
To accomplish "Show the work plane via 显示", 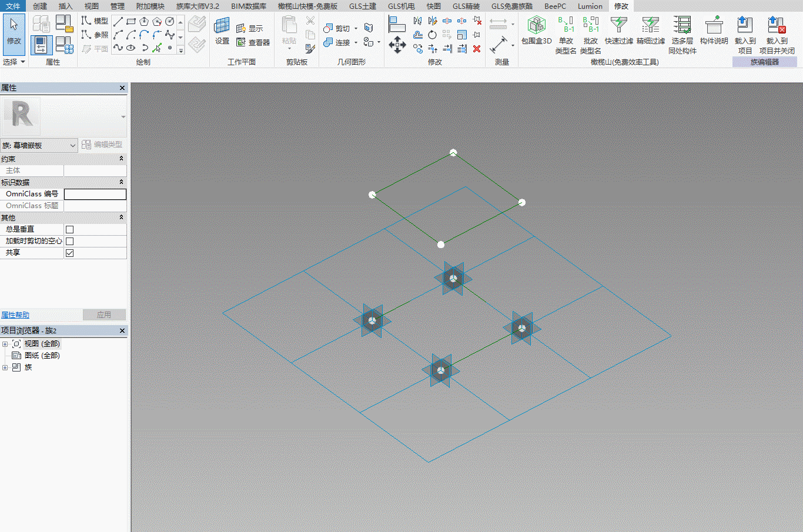I will (249, 28).
